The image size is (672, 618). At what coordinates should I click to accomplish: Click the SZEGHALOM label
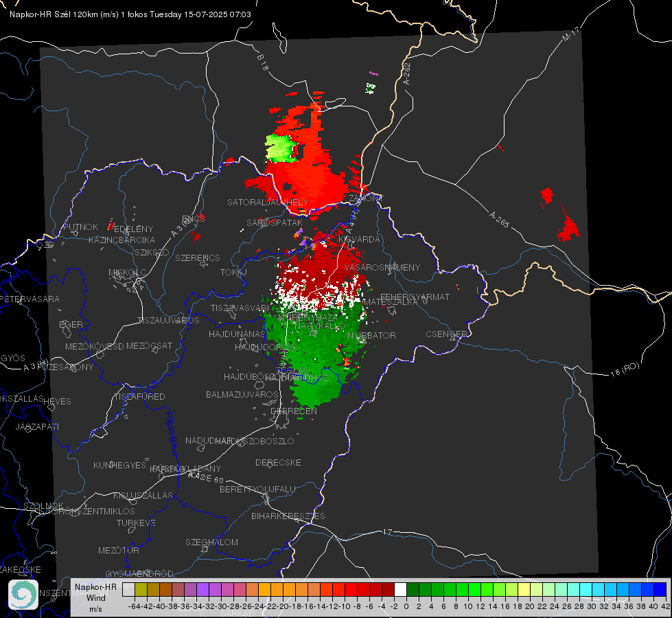211,542
